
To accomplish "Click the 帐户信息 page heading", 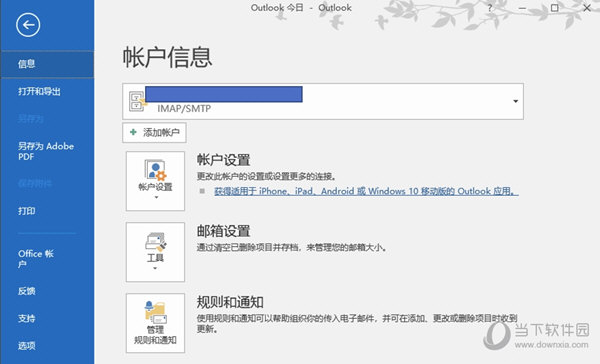I will click(x=167, y=58).
